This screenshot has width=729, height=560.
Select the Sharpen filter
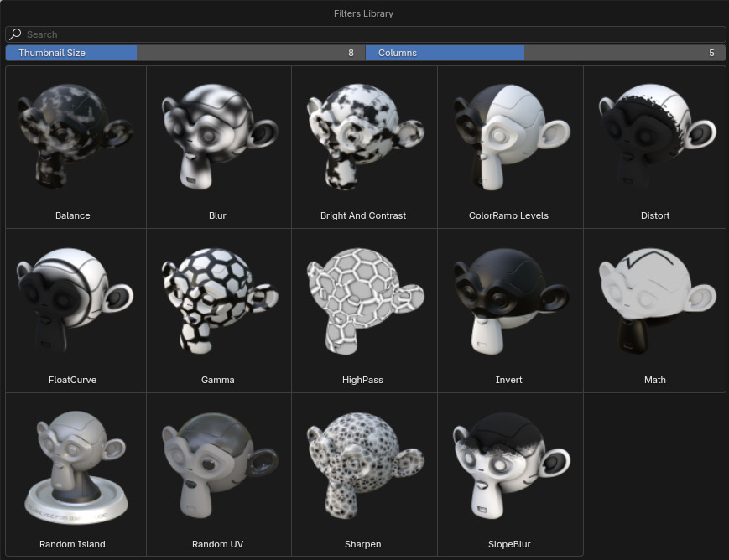click(x=363, y=464)
